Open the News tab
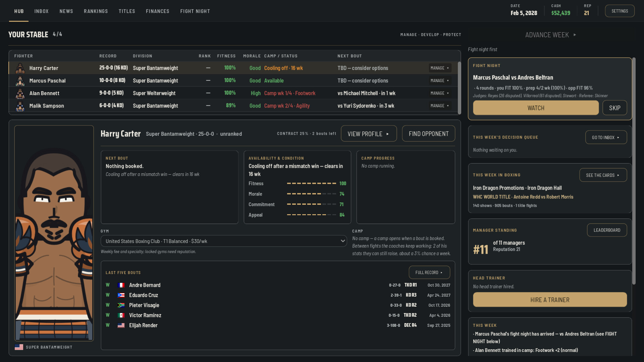 [x=66, y=11]
